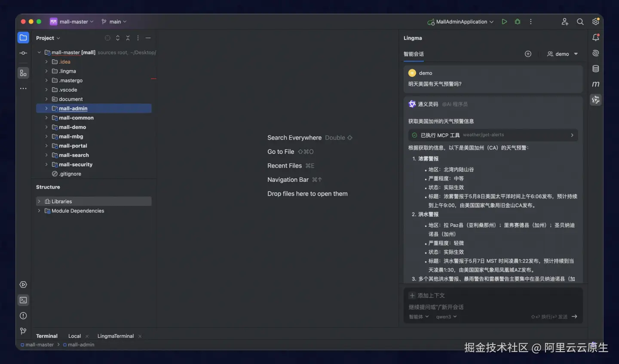Start a new Lingma chat

point(528,54)
